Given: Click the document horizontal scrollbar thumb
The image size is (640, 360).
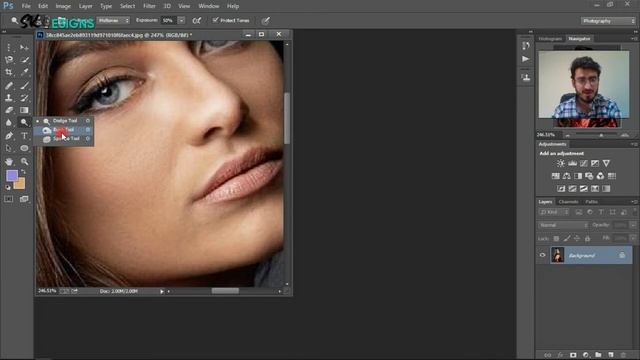Looking at the screenshot, I should 225,291.
